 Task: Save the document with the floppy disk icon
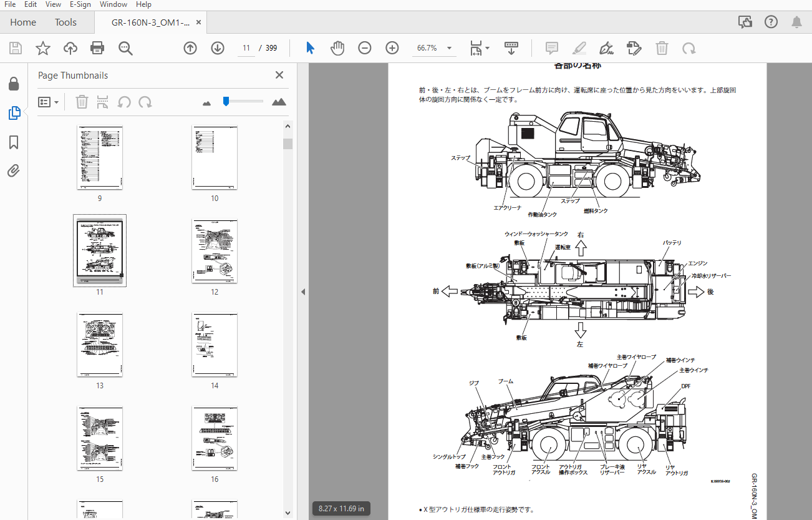point(16,48)
